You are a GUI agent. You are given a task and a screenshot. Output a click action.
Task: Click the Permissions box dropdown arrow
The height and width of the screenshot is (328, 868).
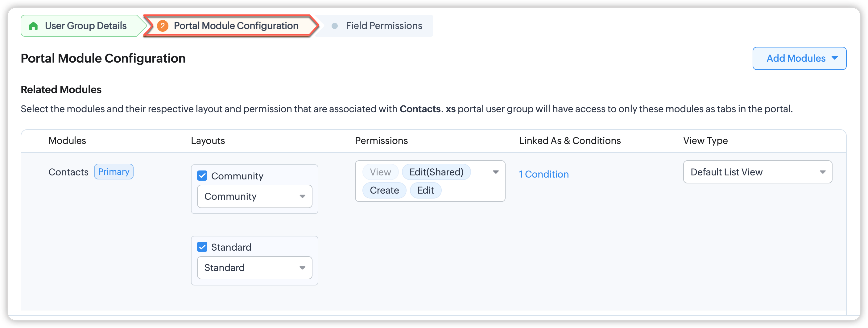tap(496, 172)
